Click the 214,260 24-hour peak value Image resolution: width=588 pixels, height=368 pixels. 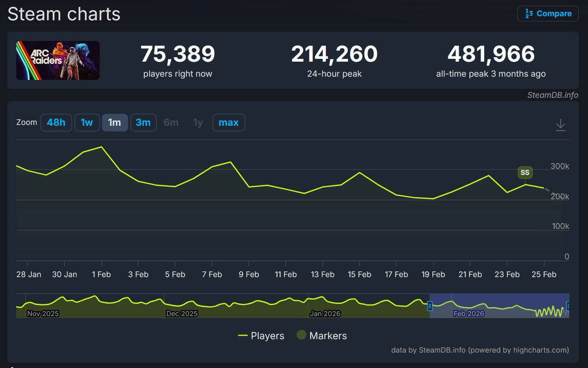(x=335, y=54)
